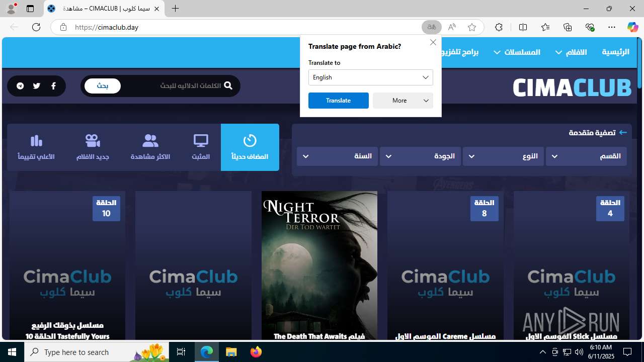The height and width of the screenshot is (362, 644).
Task: Go to الرئيسية home menu item
Action: pos(616,52)
